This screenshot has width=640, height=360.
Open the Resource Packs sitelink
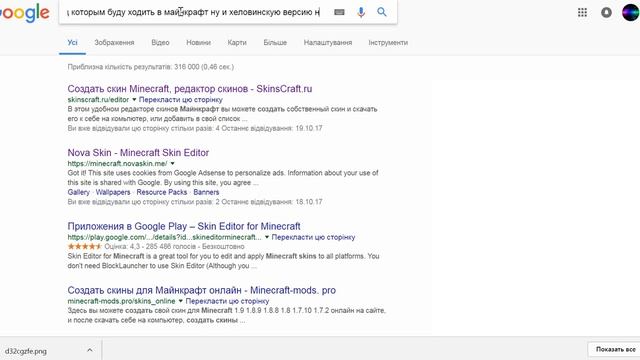(x=162, y=192)
